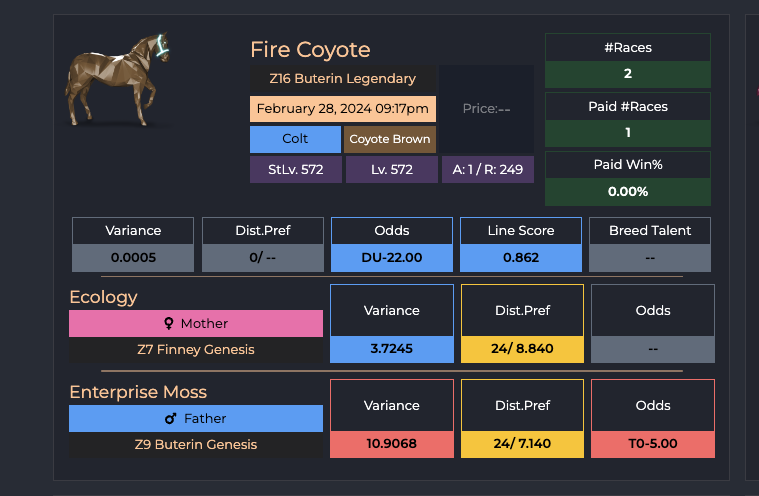The height and width of the screenshot is (496, 759).
Task: Click the Line Score value 0.862
Action: pyautogui.click(x=521, y=258)
